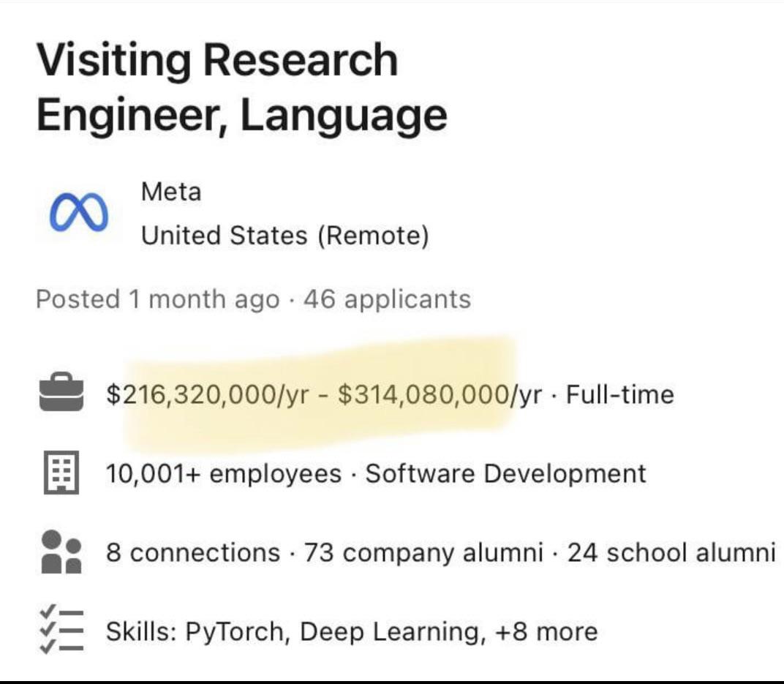Click the briefcase salary icon
This screenshot has height=684, width=784.
61,395
